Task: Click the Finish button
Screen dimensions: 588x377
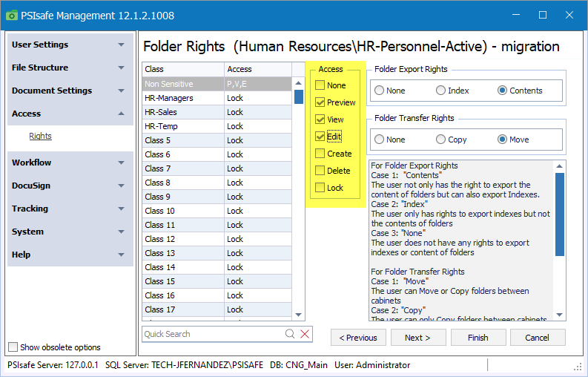Action: tap(478, 338)
